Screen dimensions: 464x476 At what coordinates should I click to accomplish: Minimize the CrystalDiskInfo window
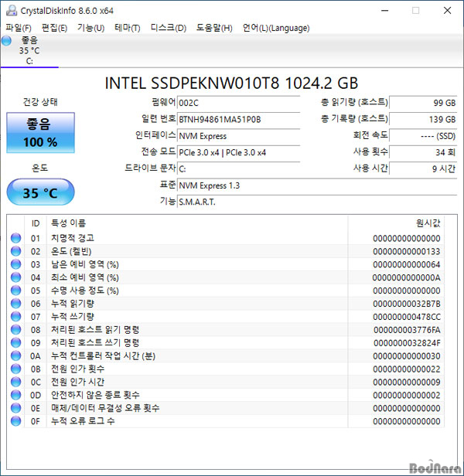tap(385, 11)
